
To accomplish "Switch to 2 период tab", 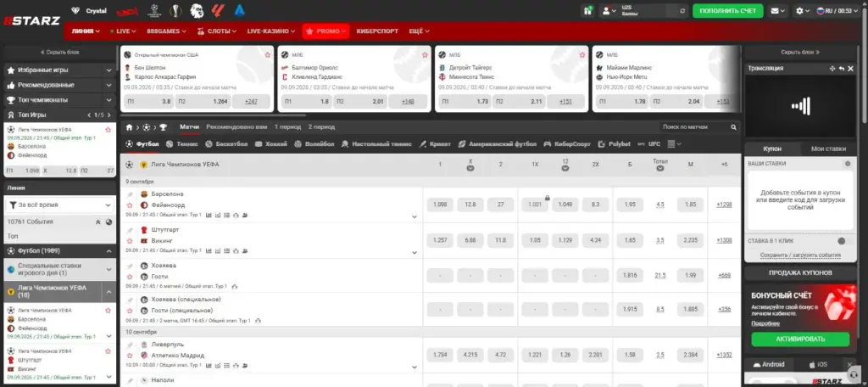I will click(x=321, y=127).
